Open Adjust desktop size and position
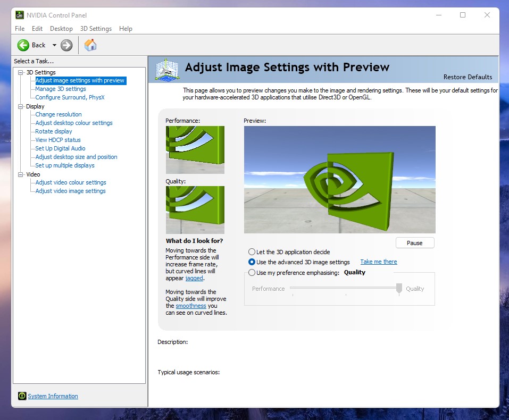 tap(76, 157)
